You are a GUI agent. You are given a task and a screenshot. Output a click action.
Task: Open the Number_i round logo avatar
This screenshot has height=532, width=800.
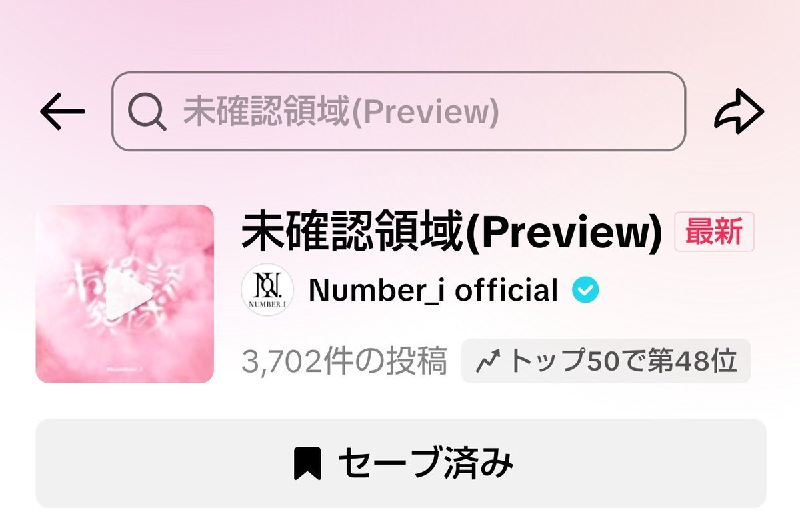[267, 289]
